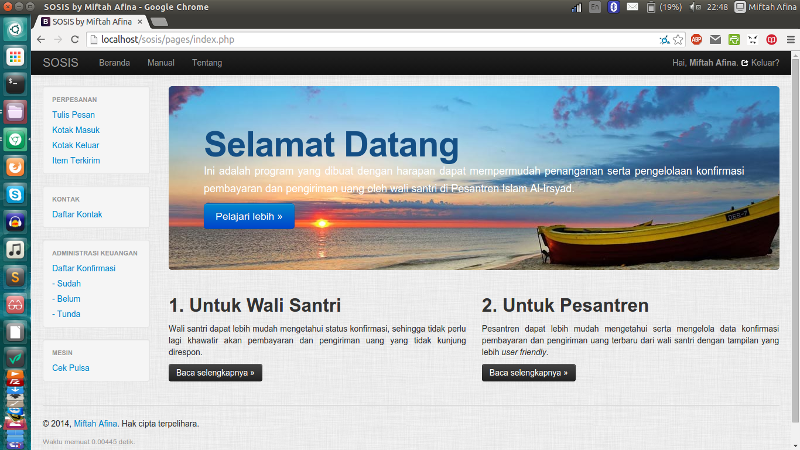Open Tulis Pesan in the sidebar
The image size is (800, 450).
click(73, 115)
